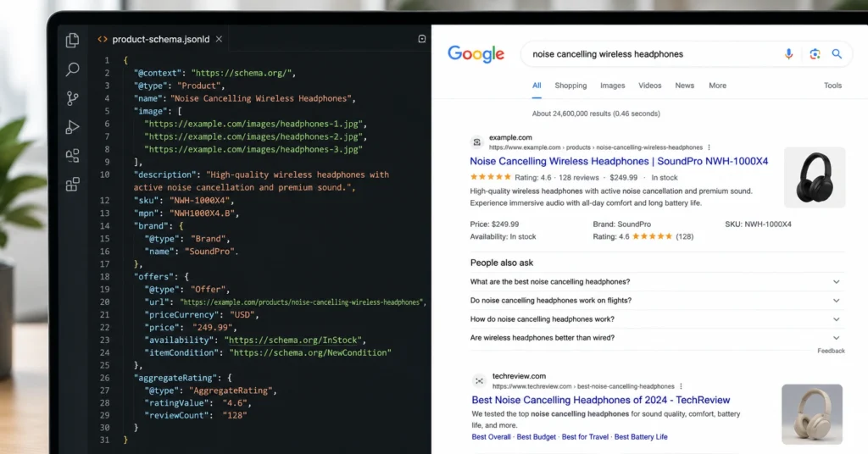Expand 'Do noise cancelling headphones work on flights?'
The image size is (868, 454).
tap(657, 301)
